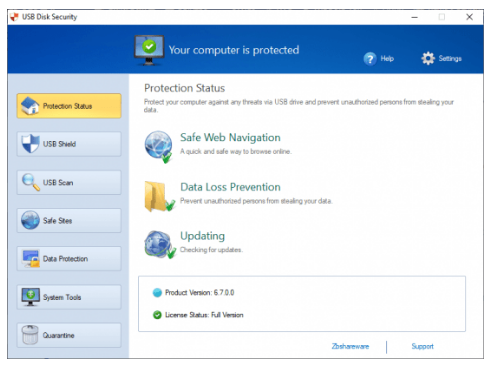The width and height of the screenshot is (488, 365).
Task: Click the Data Loss Prevention heading
Action: pyautogui.click(x=230, y=187)
